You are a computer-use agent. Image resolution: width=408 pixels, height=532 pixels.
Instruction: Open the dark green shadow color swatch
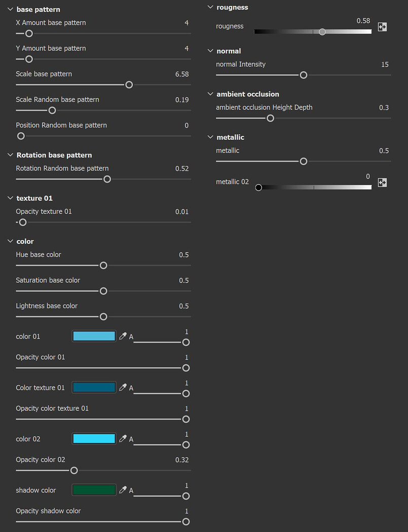click(94, 490)
